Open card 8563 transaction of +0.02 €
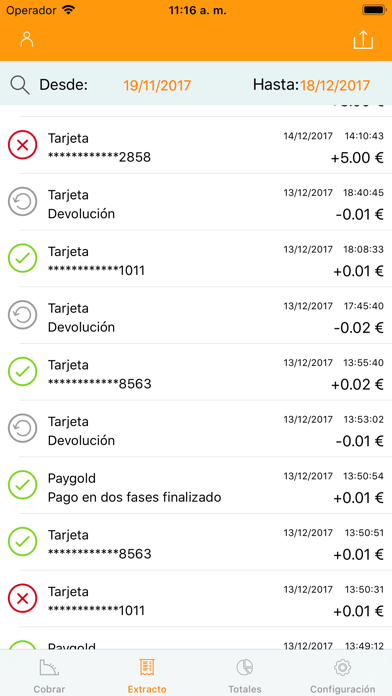This screenshot has width=392, height=696. click(196, 372)
